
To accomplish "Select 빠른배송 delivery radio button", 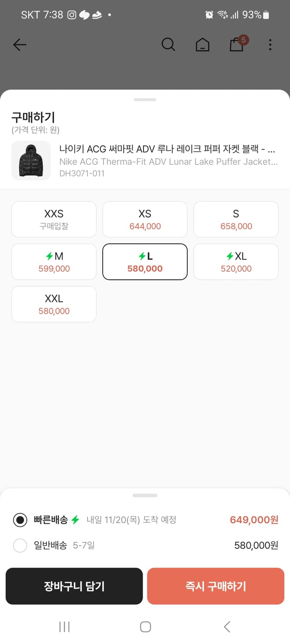I will [20, 520].
